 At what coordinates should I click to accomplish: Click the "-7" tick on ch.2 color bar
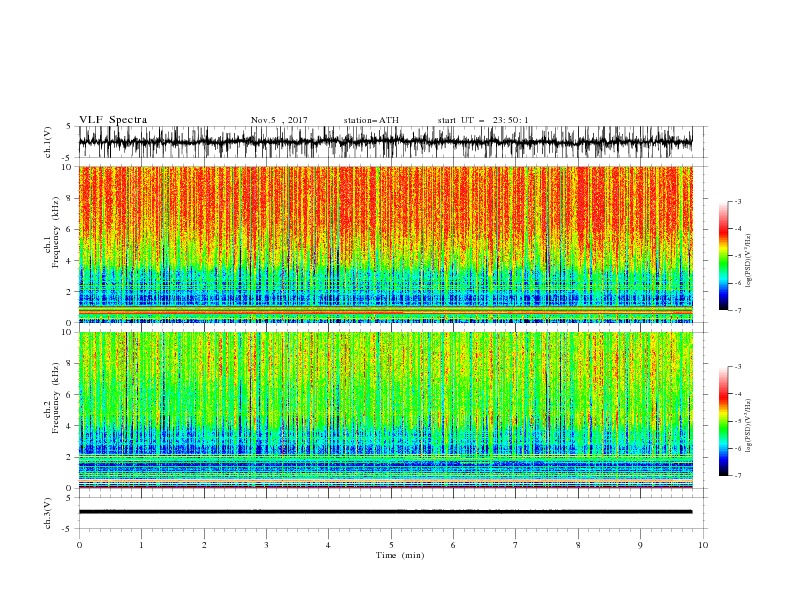coord(738,475)
